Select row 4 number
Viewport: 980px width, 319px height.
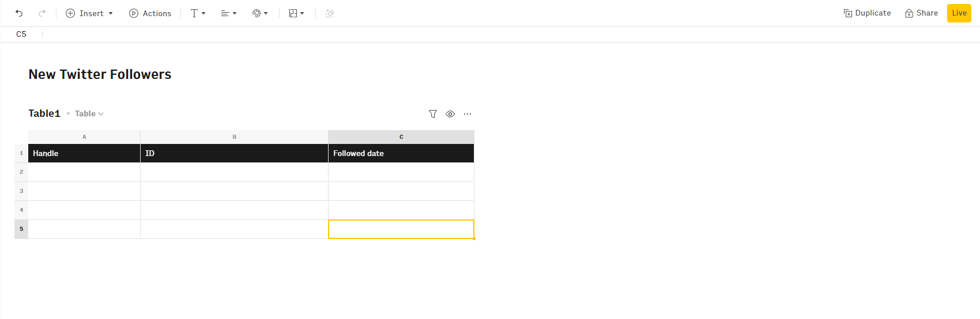(x=21, y=210)
